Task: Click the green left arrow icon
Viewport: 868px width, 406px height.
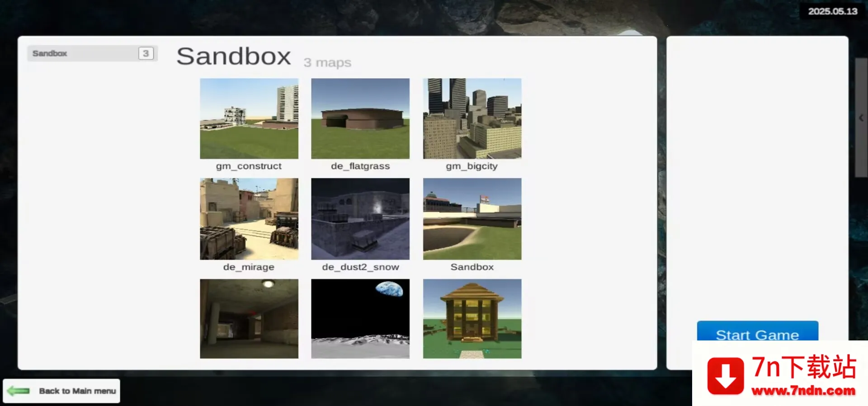Action: click(x=19, y=391)
